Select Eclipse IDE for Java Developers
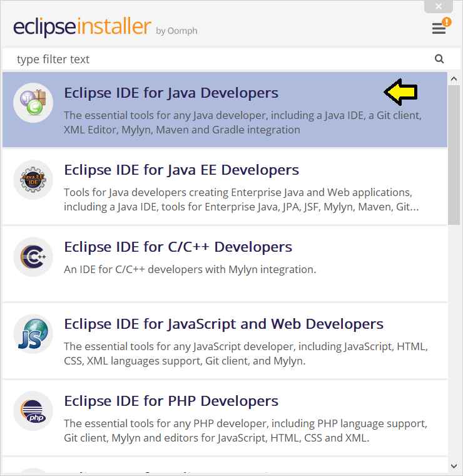Viewport: 463px width, 476px height. click(225, 110)
